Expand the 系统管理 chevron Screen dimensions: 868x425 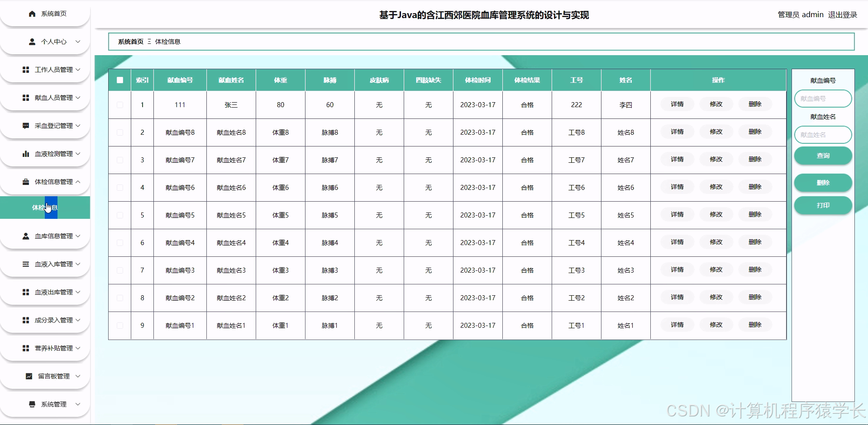[x=78, y=404]
